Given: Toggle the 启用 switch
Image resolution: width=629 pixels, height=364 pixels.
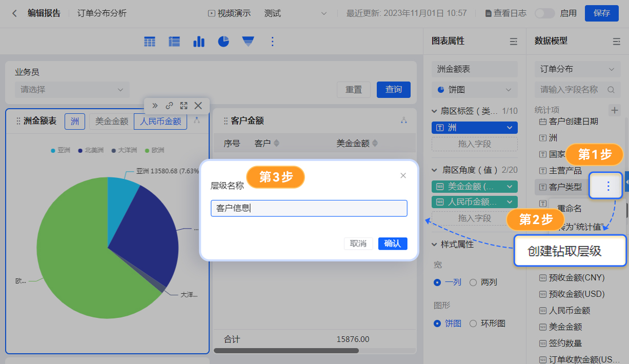Looking at the screenshot, I should click(x=544, y=13).
